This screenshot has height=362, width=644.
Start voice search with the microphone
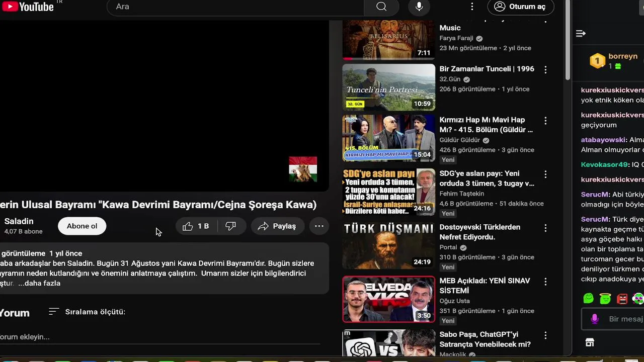click(419, 7)
